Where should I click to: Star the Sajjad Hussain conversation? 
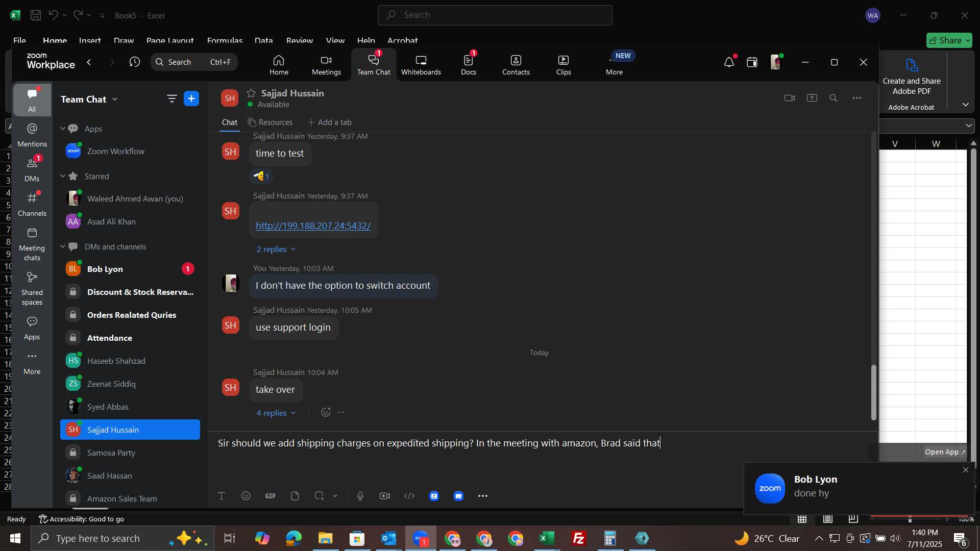251,93
